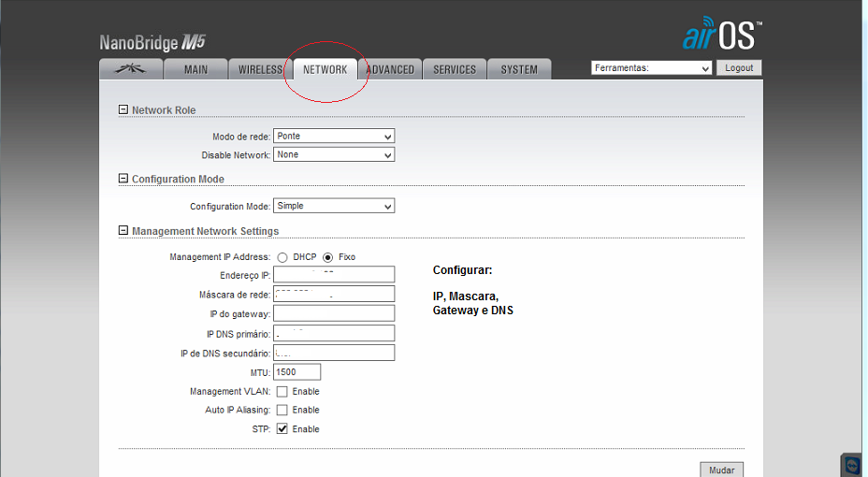
Task: Click the IP DNS primário field
Action: (x=334, y=333)
